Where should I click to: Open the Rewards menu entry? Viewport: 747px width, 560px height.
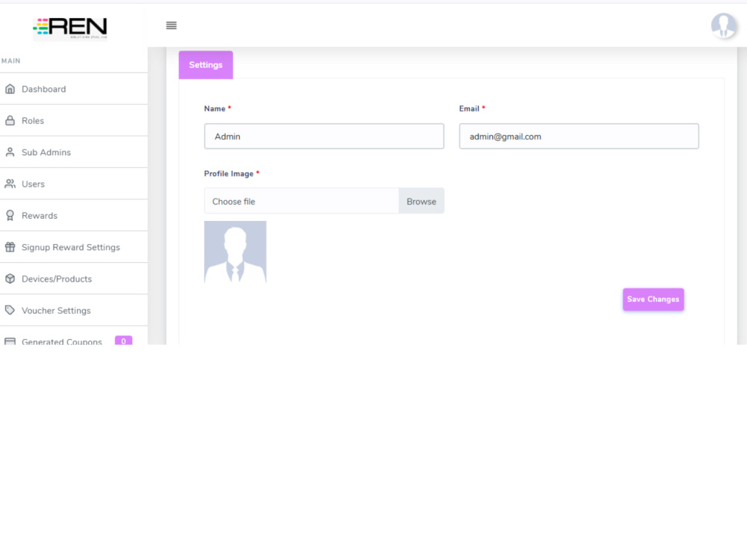tap(74, 216)
